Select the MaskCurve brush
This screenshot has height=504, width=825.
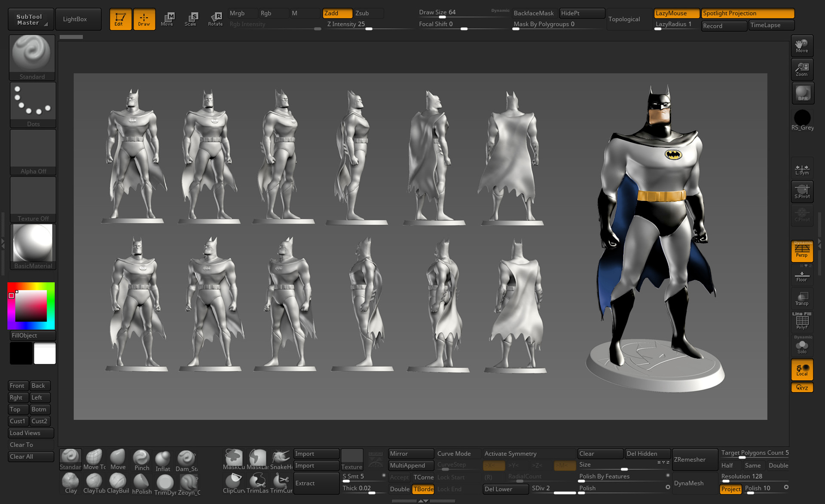pyautogui.click(x=234, y=460)
